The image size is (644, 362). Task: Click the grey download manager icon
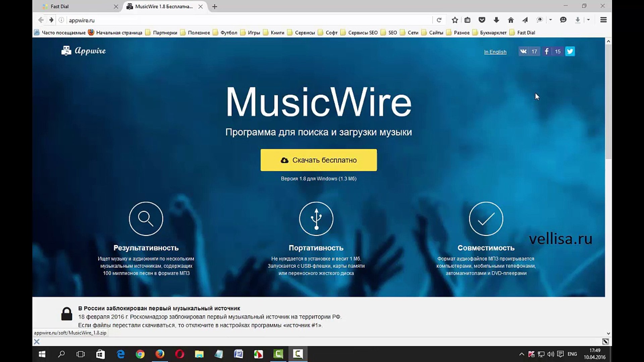pos(578,20)
